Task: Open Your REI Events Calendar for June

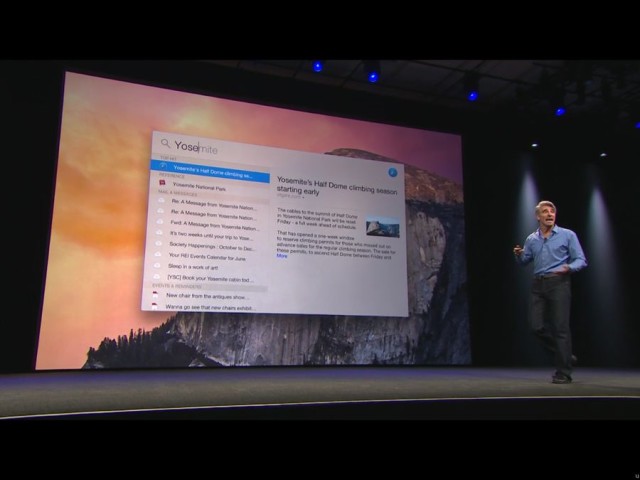Action: coord(207,257)
